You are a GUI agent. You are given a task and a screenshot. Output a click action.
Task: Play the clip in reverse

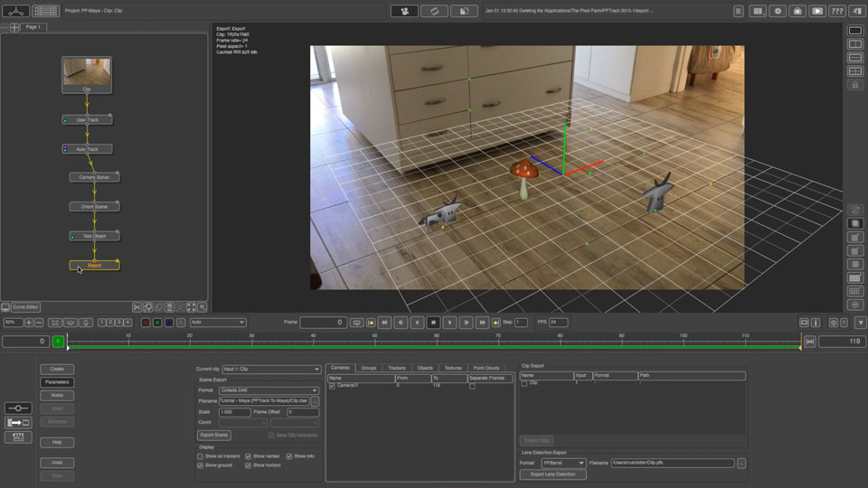click(x=417, y=322)
